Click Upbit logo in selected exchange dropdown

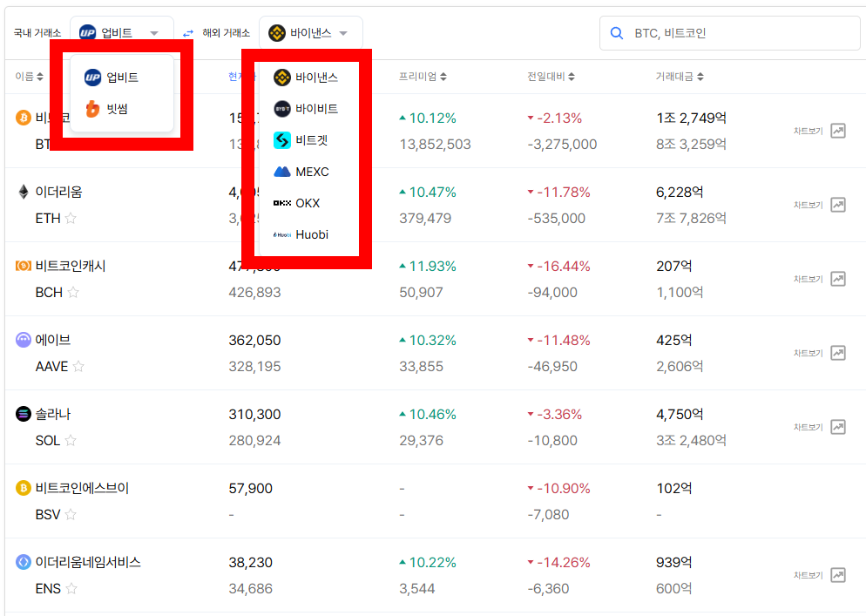coord(88,33)
